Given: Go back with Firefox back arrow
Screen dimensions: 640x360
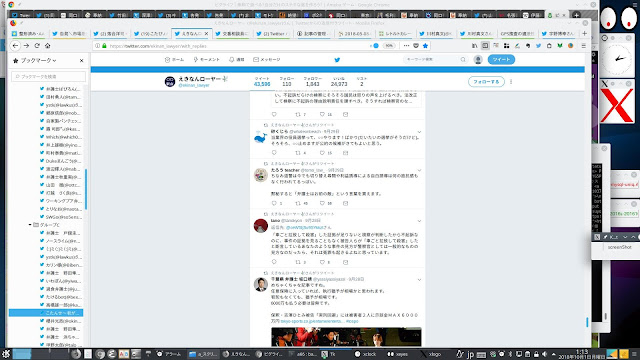Looking at the screenshot, I should click(x=16, y=46).
